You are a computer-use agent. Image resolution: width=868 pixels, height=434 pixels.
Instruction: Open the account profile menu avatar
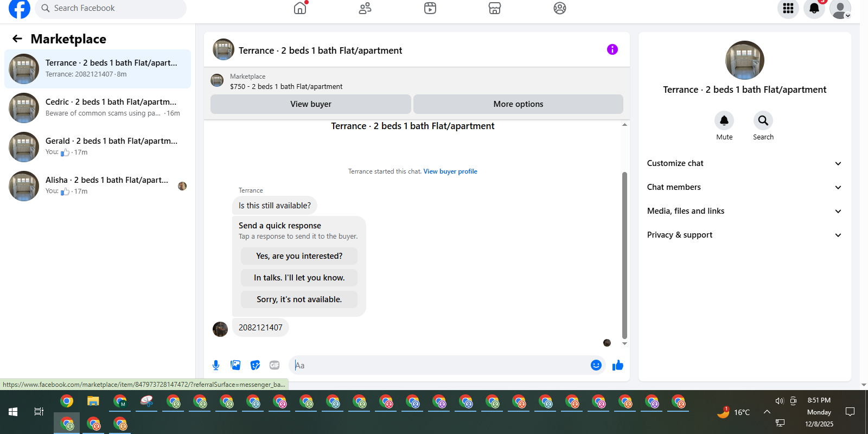tap(840, 9)
